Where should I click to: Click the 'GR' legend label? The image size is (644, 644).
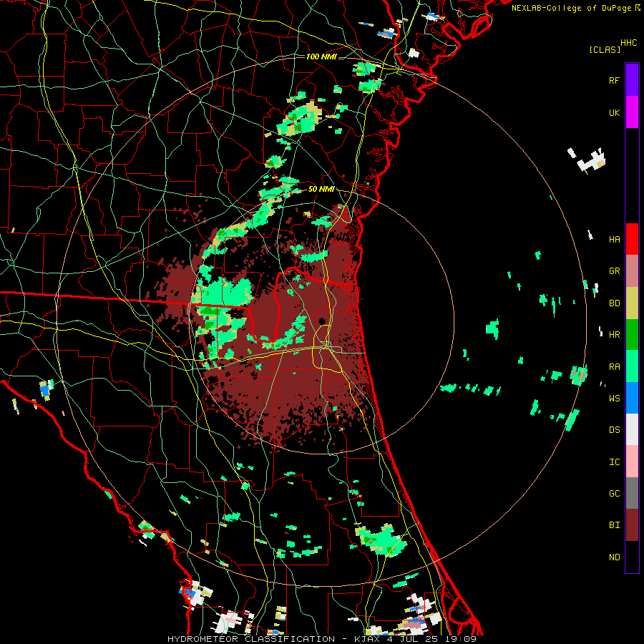point(615,271)
